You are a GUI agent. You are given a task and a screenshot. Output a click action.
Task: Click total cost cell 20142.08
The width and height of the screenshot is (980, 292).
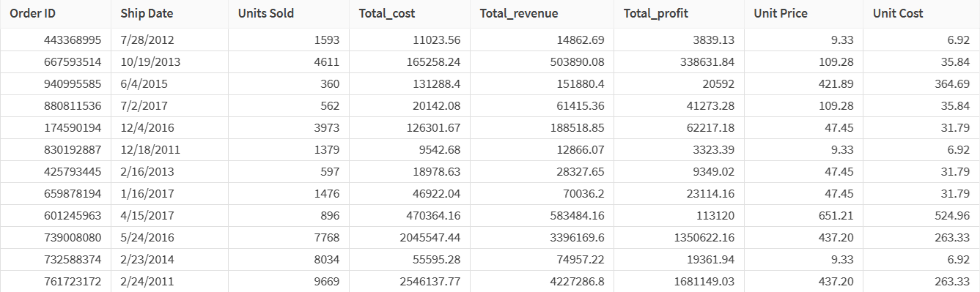[410, 105]
